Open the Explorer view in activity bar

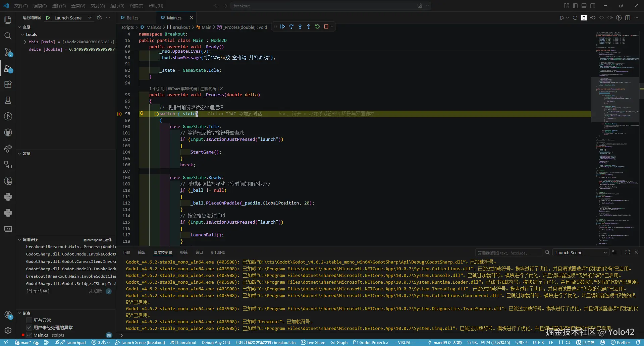(x=8, y=20)
